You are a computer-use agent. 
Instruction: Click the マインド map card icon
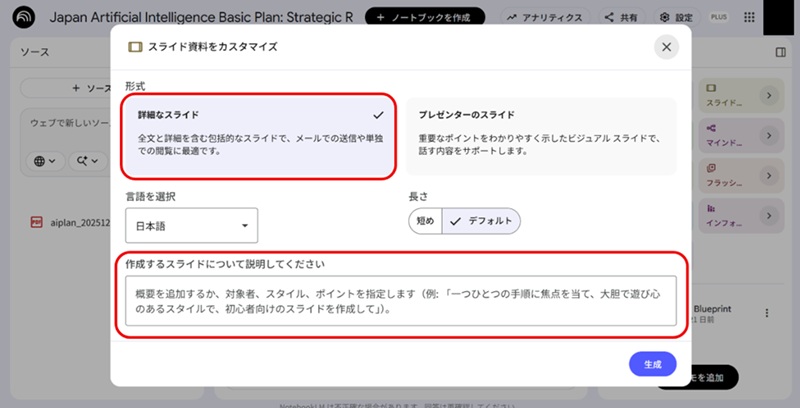711,128
